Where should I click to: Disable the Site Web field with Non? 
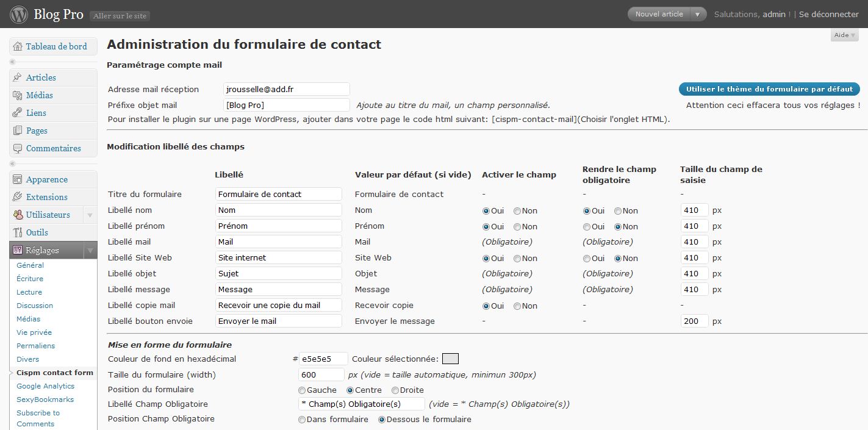[x=517, y=258]
